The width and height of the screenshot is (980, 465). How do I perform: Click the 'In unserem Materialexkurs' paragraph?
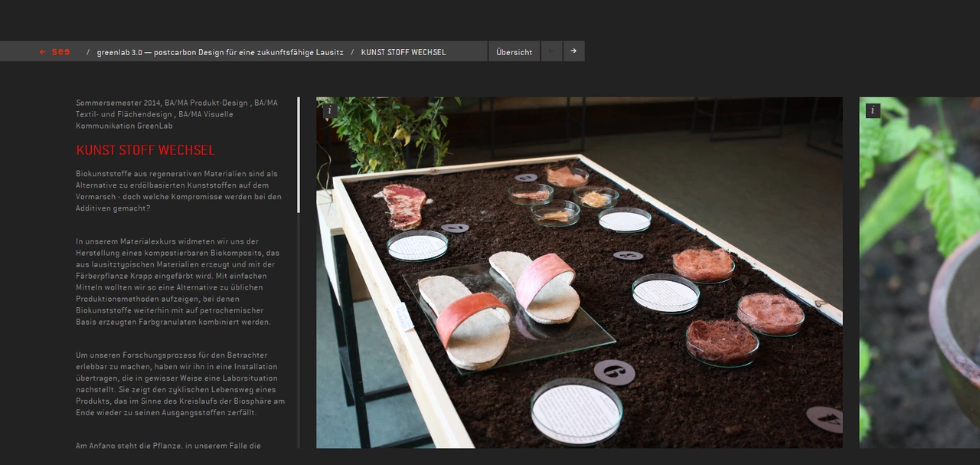(x=178, y=282)
